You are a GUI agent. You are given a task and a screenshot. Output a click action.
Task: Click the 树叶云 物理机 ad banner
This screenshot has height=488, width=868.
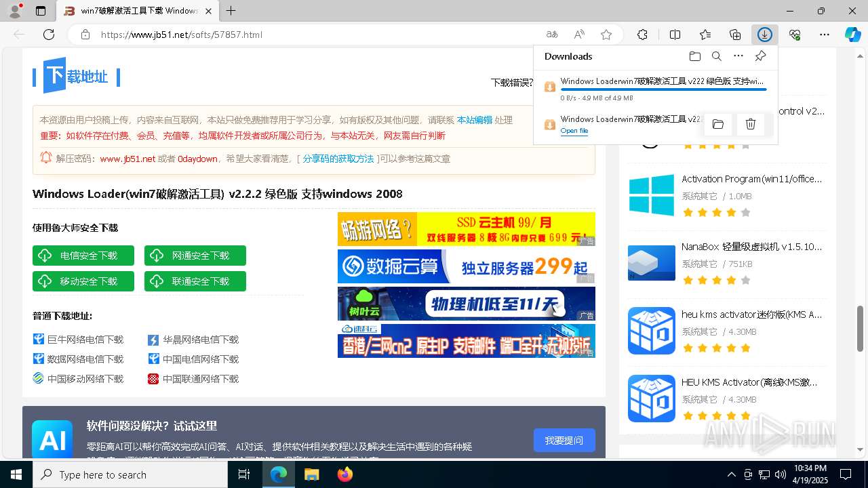pyautogui.click(x=467, y=304)
